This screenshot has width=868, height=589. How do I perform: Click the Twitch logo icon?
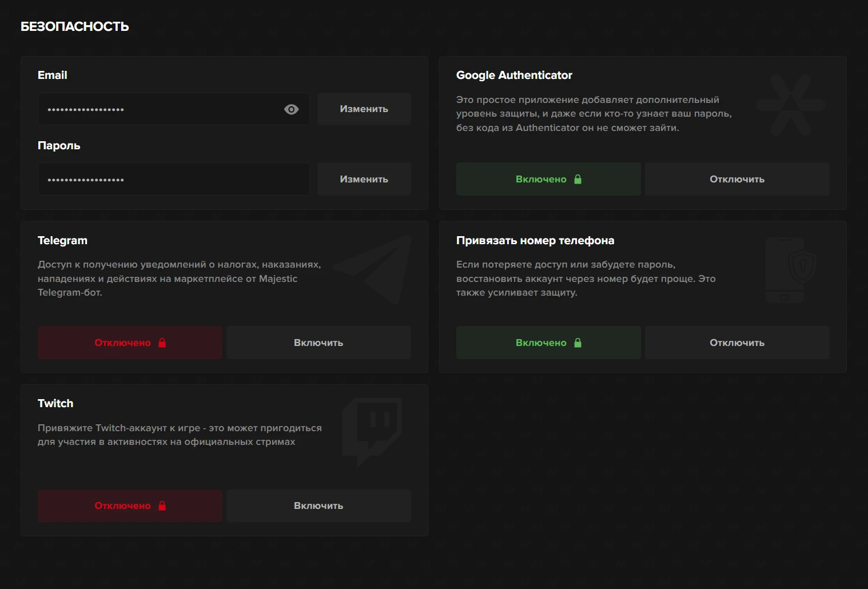click(x=372, y=431)
